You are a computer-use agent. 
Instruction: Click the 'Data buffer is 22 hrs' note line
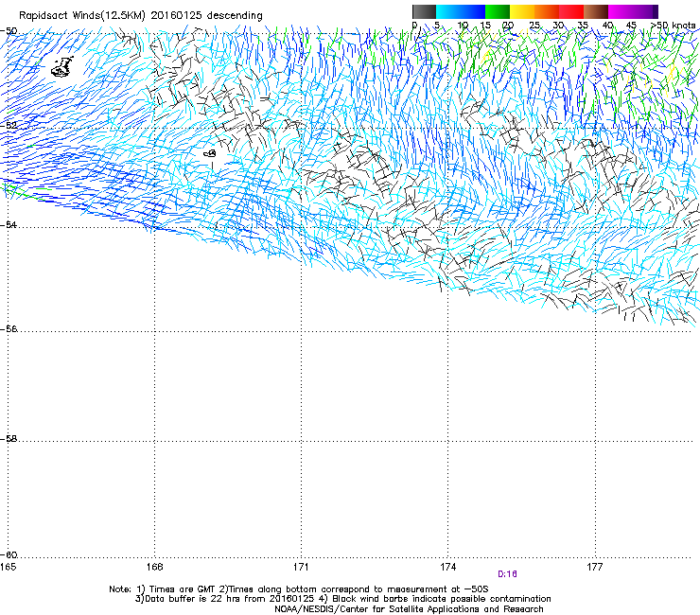(x=342, y=599)
